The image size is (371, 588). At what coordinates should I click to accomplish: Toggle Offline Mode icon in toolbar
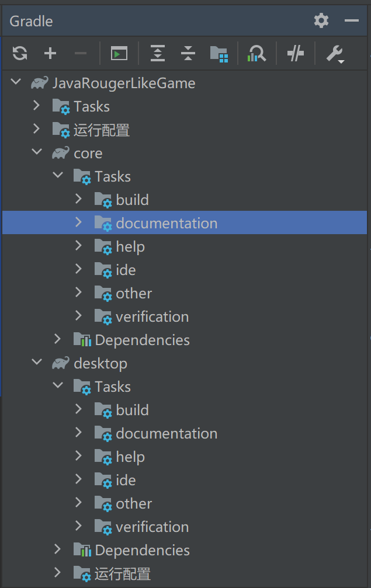pyautogui.click(x=296, y=54)
